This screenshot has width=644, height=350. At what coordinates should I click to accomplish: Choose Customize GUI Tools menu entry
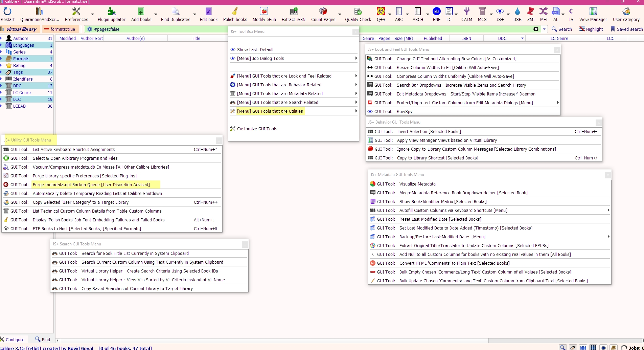[257, 129]
